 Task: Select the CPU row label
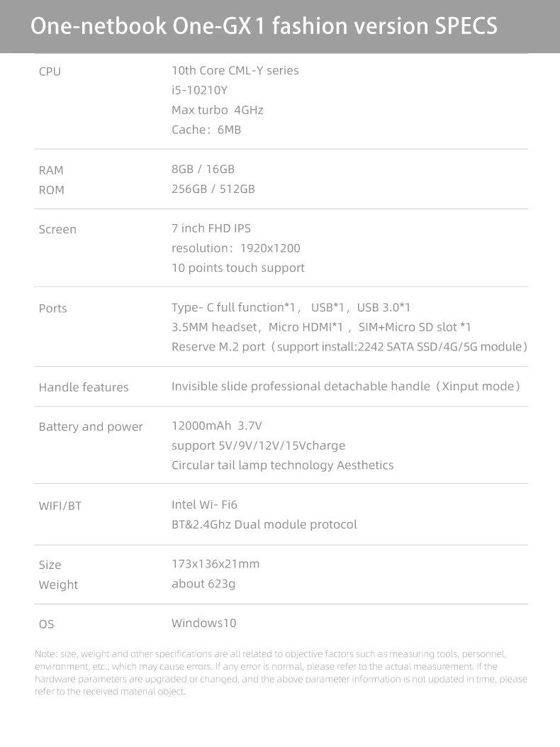point(50,72)
